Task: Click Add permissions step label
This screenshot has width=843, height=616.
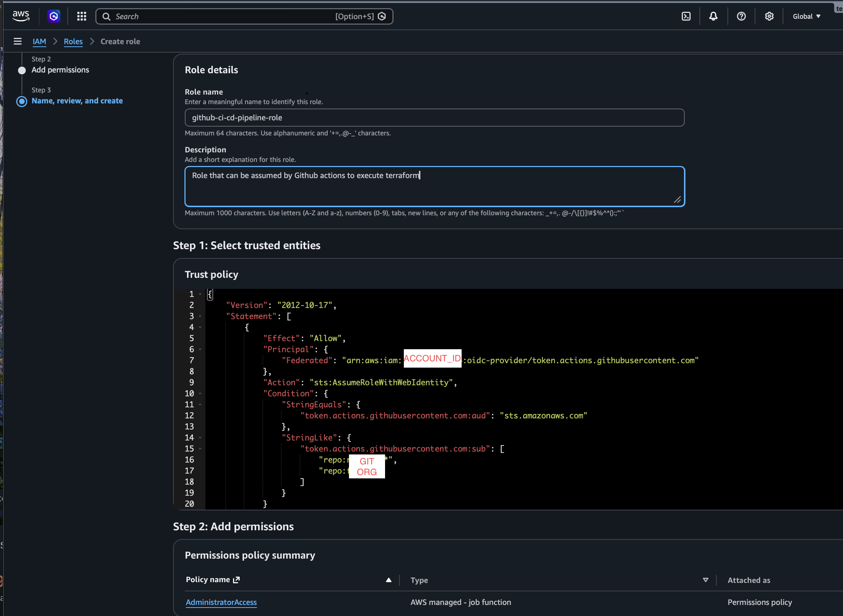Action: (60, 70)
